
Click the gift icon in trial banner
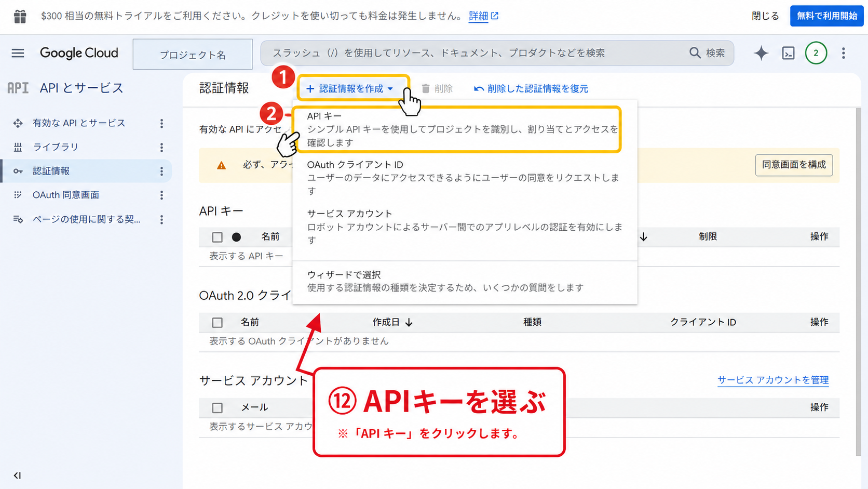click(20, 16)
